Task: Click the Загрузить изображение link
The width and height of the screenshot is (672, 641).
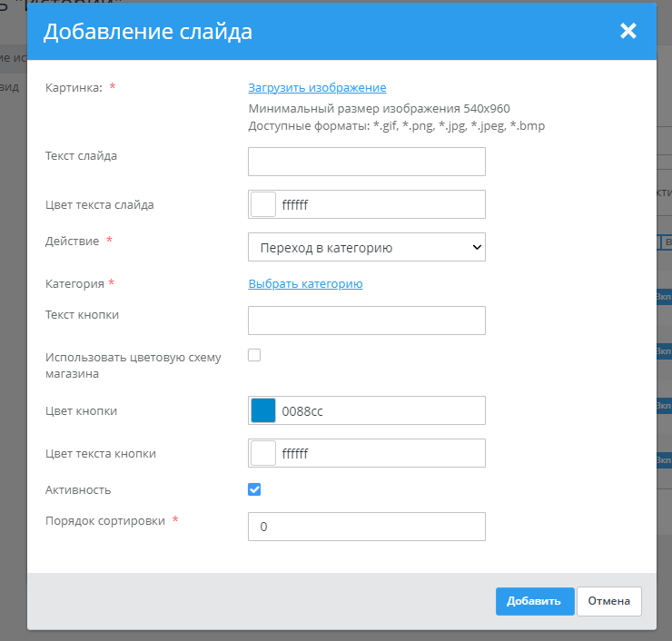Action: pyautogui.click(x=317, y=88)
